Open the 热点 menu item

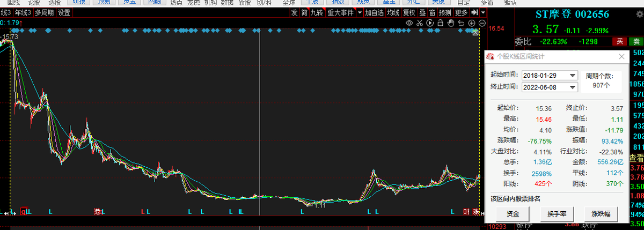176,3
